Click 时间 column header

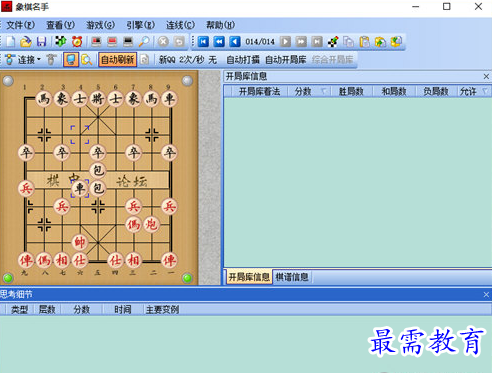(x=123, y=310)
